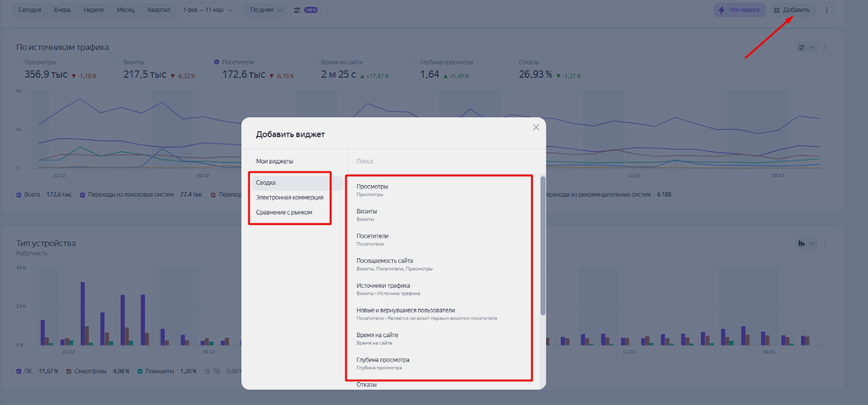Click the Добавить button

[x=792, y=10]
